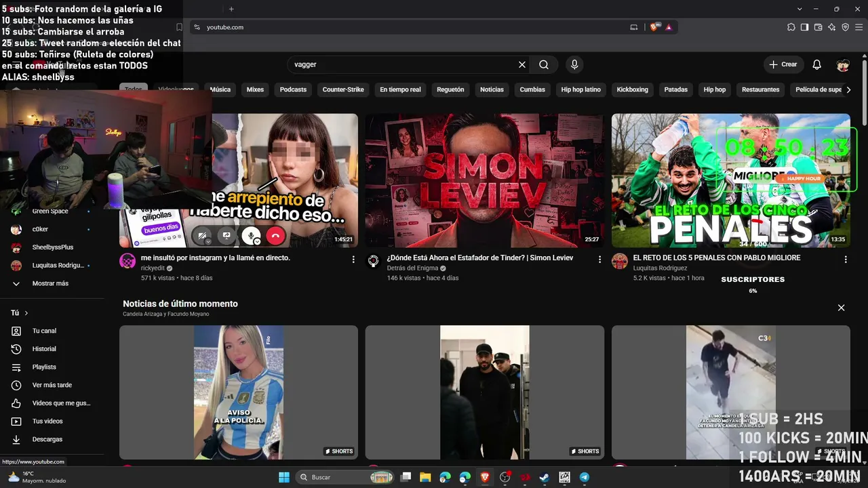Select the Kickboxing category chip

[632, 89]
